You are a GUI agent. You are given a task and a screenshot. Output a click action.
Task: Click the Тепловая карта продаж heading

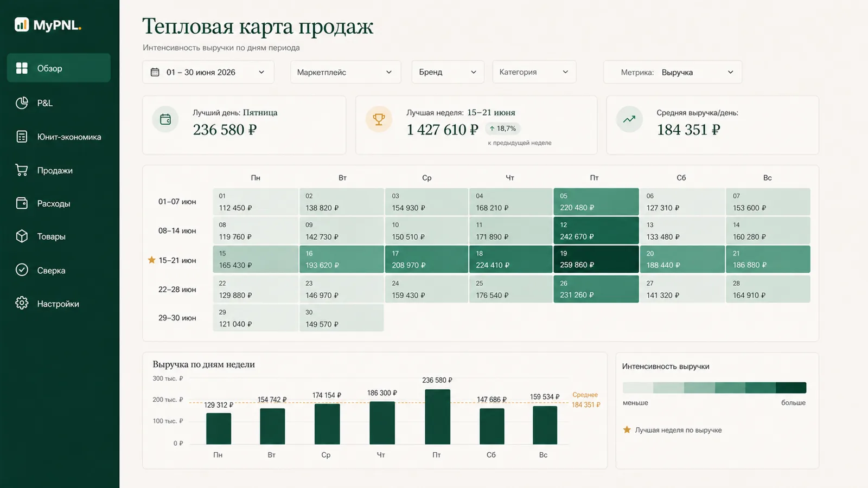tap(258, 26)
